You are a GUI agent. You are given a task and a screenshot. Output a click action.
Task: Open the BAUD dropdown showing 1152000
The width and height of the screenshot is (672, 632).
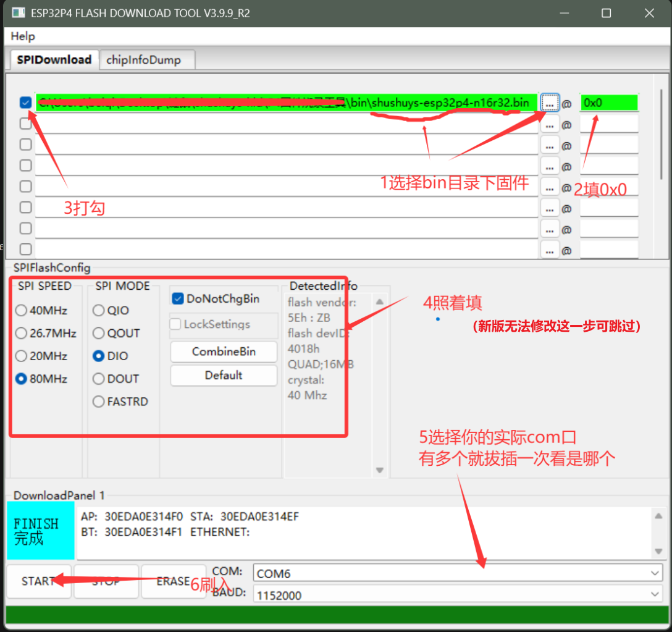coord(458,595)
